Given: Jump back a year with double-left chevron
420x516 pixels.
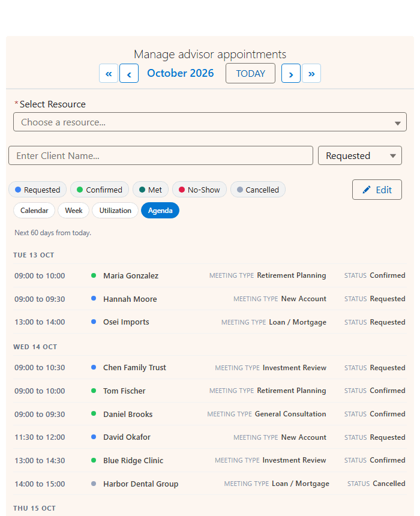Looking at the screenshot, I should coord(108,73).
